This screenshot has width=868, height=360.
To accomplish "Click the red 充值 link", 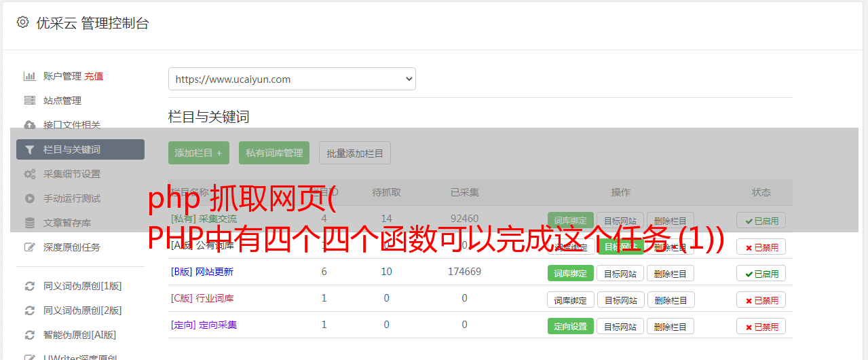I will (x=94, y=76).
